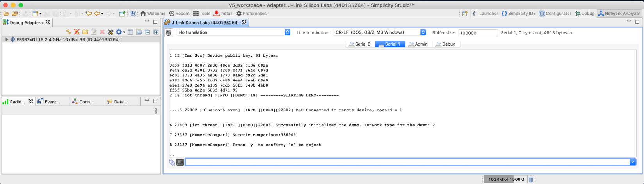Open the command history dropdown arrow
The height and width of the screenshot is (184, 644).
[632, 162]
